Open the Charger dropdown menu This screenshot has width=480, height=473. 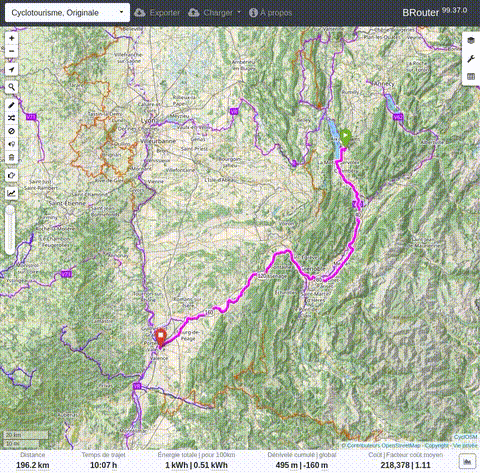214,13
